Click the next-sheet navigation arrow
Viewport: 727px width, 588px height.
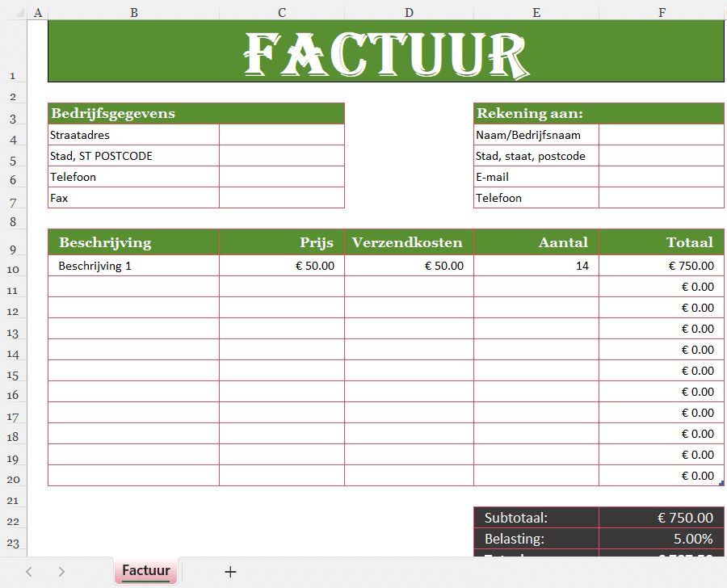click(61, 572)
